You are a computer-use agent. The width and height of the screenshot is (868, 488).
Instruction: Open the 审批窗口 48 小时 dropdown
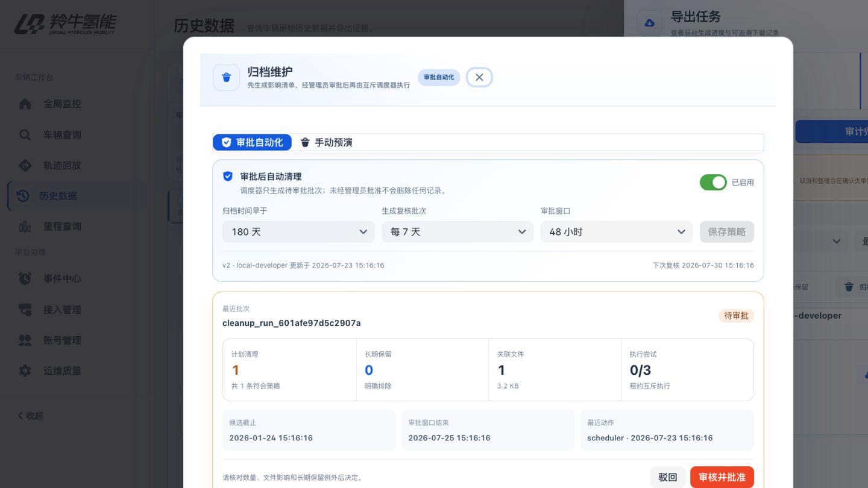click(x=617, y=232)
